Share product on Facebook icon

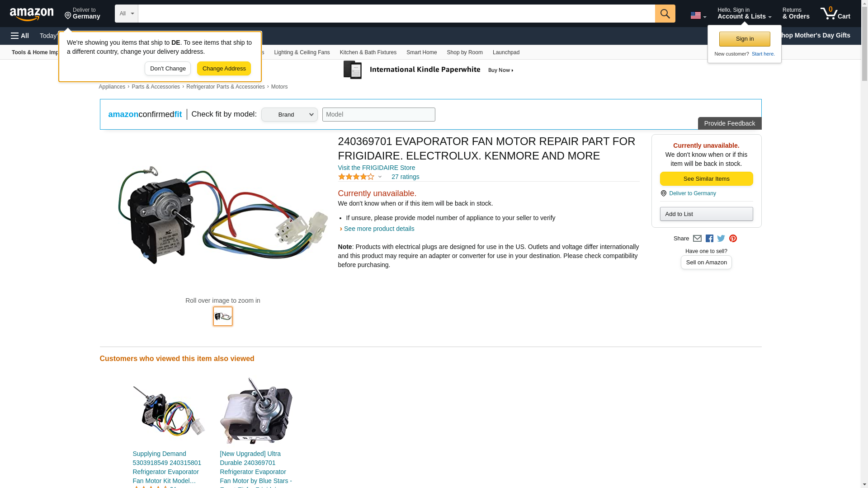(709, 239)
